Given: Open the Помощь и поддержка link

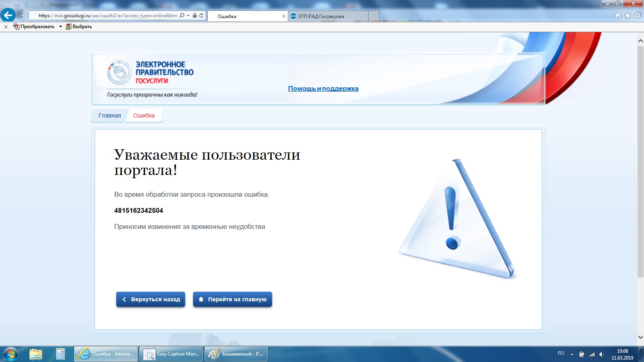Looking at the screenshot, I should coord(323,89).
